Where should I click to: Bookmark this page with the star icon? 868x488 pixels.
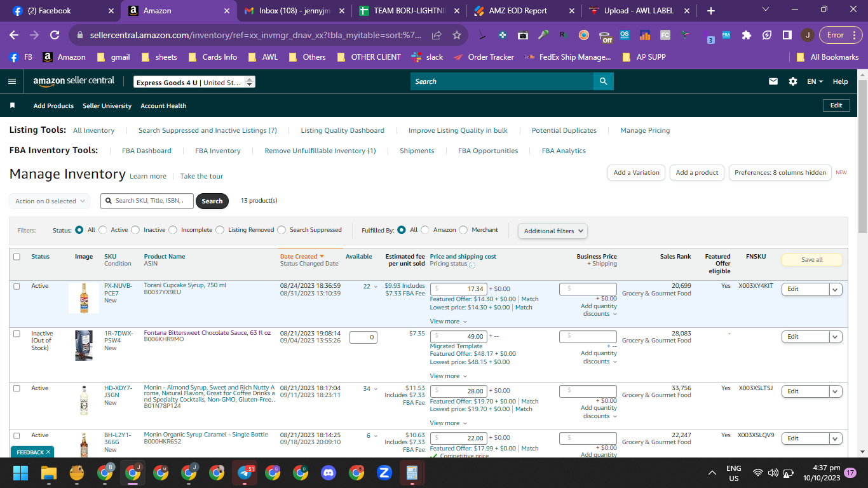[457, 35]
